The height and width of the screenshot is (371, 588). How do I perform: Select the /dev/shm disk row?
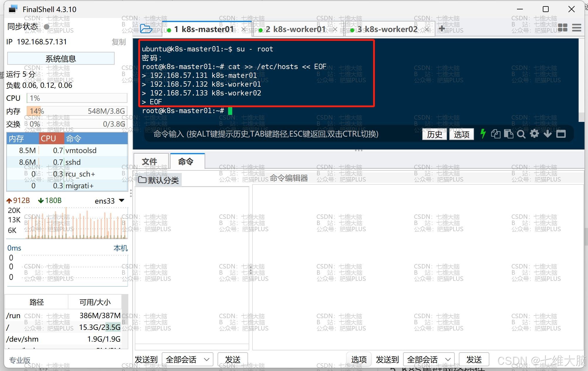point(63,339)
